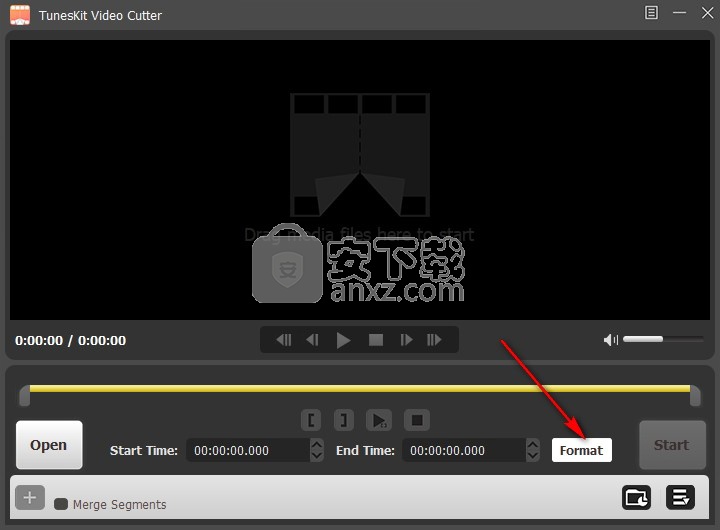This screenshot has width=720, height=530.
Task: Click the Start Time input field
Action: (248, 450)
